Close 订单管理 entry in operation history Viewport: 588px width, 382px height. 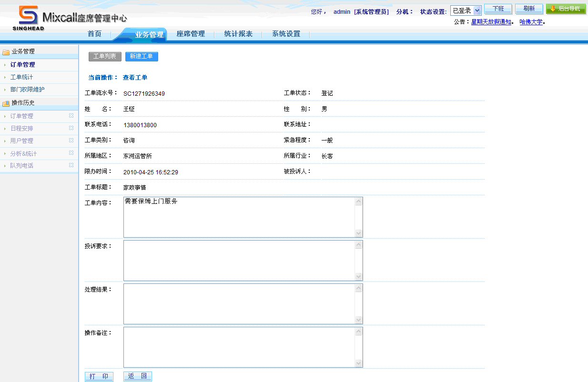point(71,116)
